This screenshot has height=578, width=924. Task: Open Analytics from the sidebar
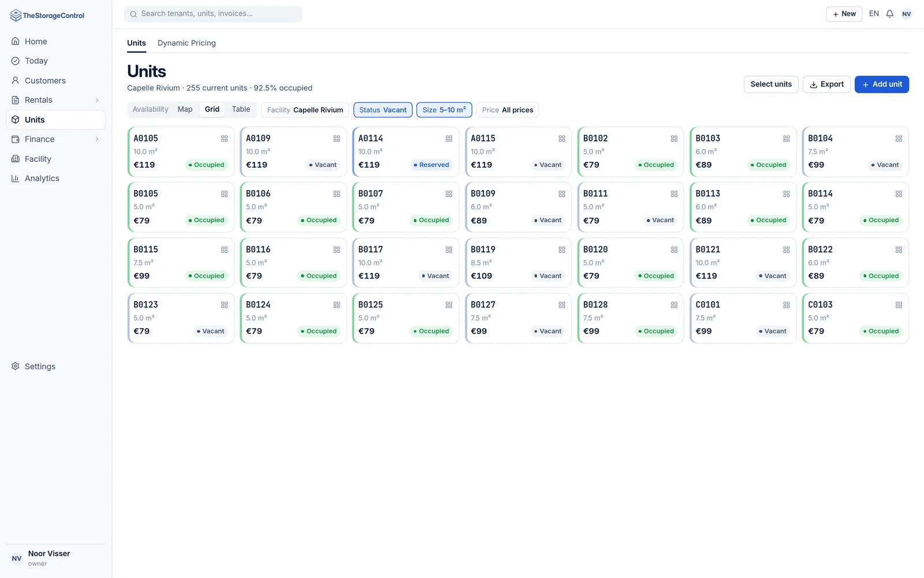(x=55, y=178)
